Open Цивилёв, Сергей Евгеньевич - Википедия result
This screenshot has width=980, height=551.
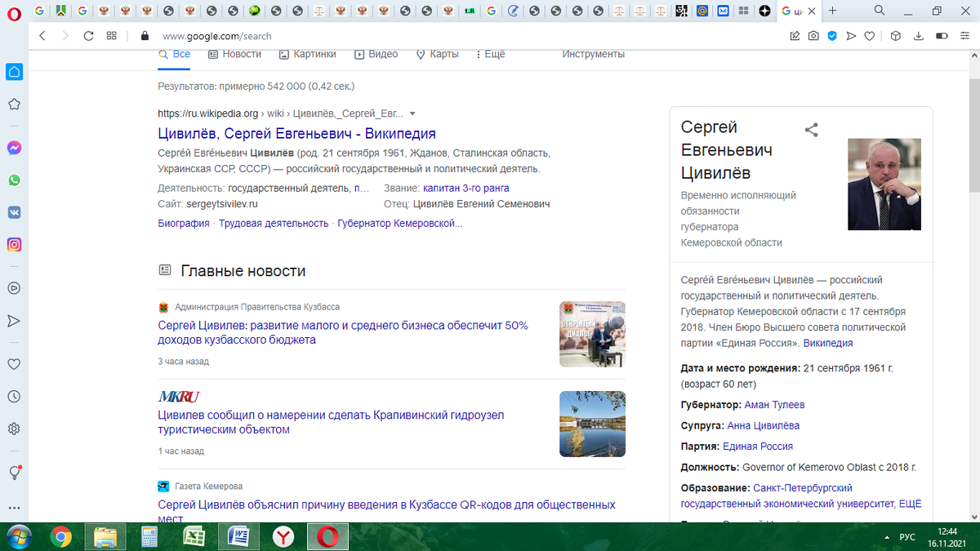(296, 134)
